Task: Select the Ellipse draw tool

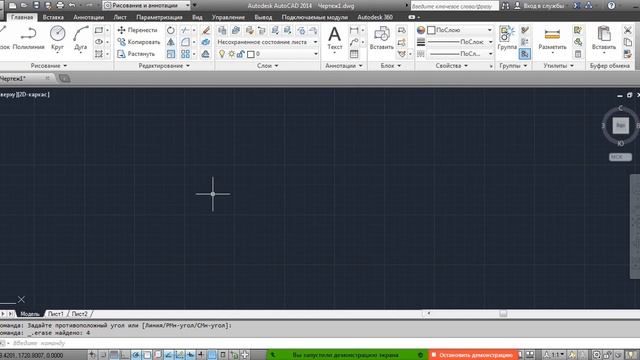Action: 99,42
